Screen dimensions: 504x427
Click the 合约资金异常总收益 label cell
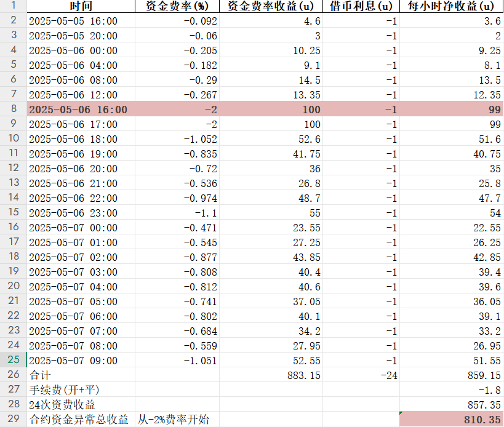point(81,419)
